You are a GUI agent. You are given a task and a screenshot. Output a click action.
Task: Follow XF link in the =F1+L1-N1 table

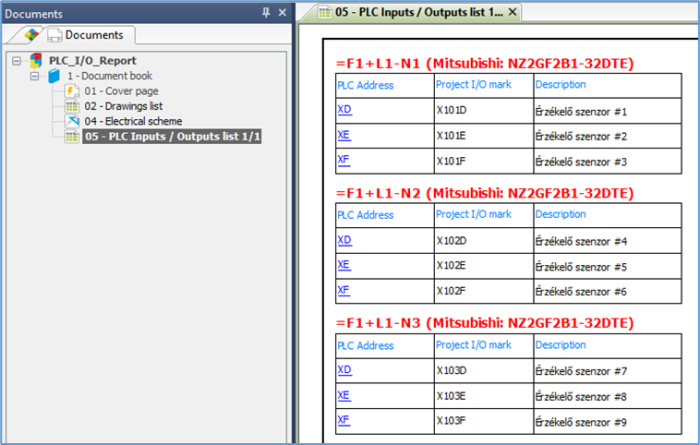click(x=343, y=160)
